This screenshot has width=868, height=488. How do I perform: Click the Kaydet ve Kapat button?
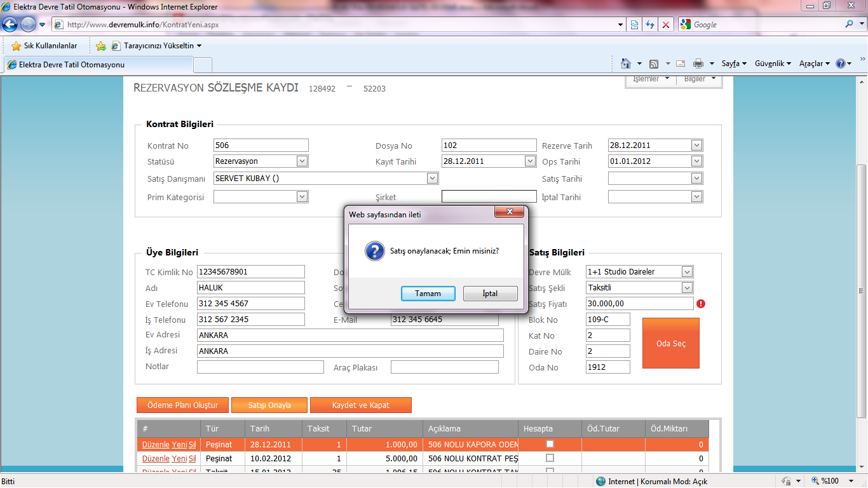pyautogui.click(x=361, y=405)
